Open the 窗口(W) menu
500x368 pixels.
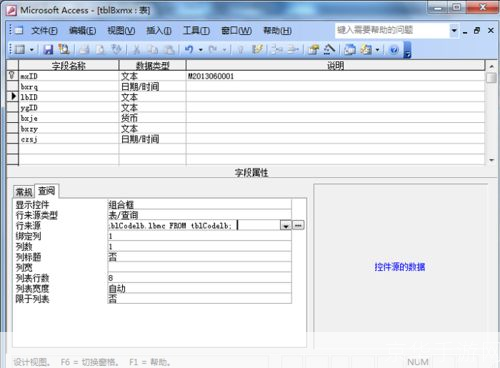tap(237, 31)
